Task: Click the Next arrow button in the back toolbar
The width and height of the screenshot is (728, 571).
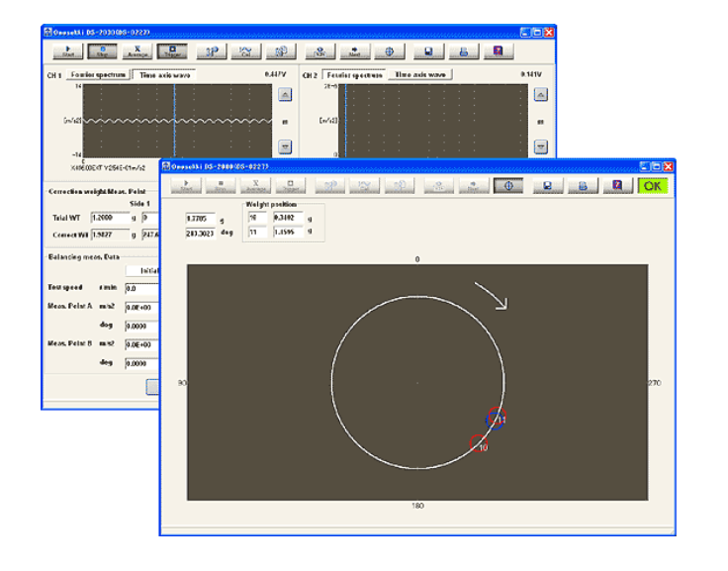Action: (353, 51)
